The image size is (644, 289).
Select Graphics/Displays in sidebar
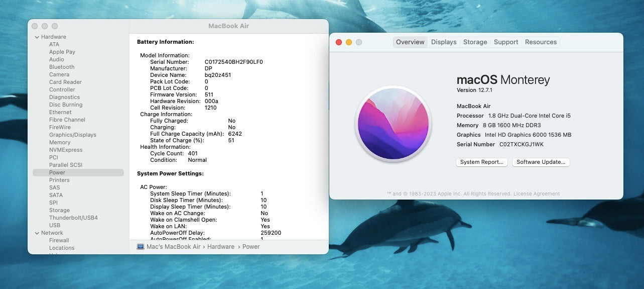[73, 135]
